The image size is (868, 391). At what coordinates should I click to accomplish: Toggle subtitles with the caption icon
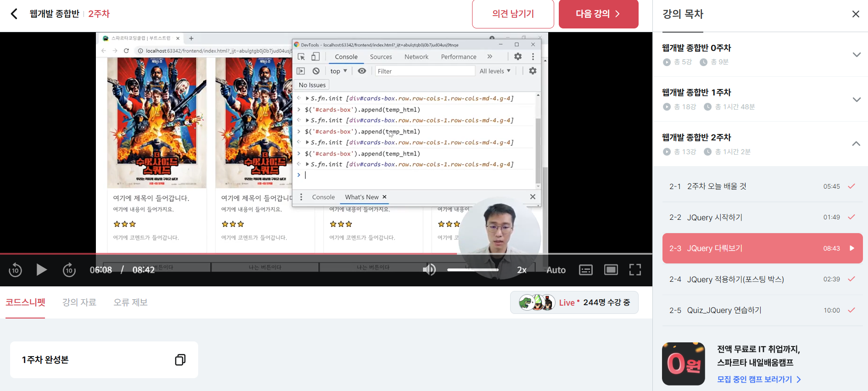586,270
